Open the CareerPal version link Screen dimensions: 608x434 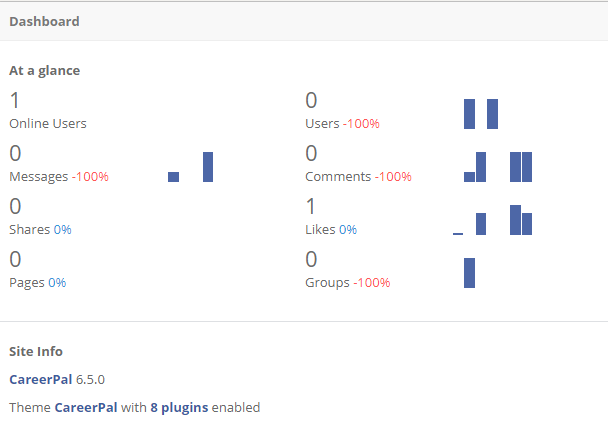(x=41, y=379)
